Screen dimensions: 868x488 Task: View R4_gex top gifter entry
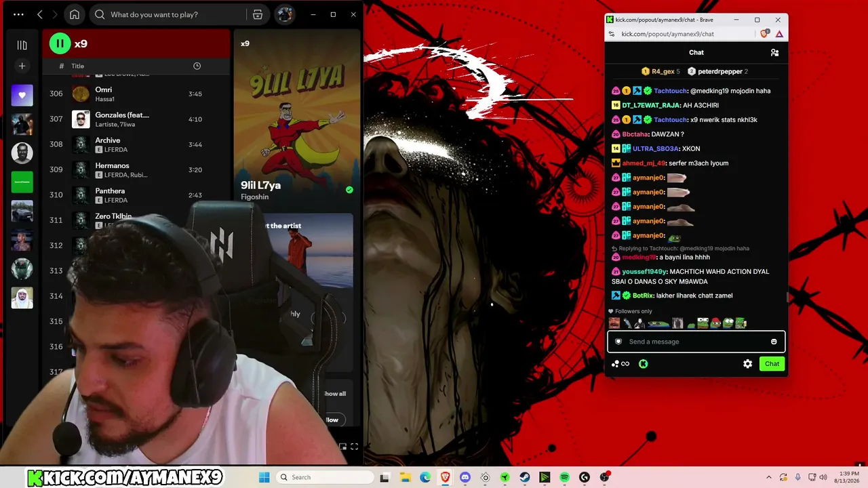pos(660,71)
